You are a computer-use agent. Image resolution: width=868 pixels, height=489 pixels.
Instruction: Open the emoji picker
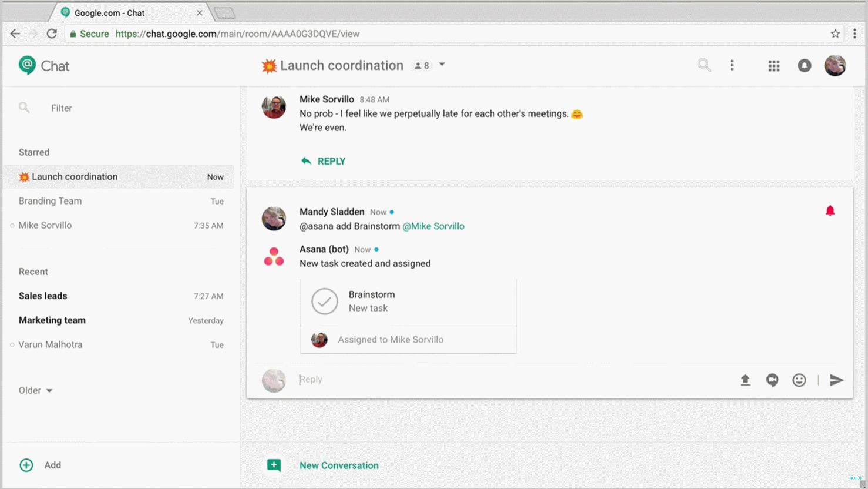[799, 380]
